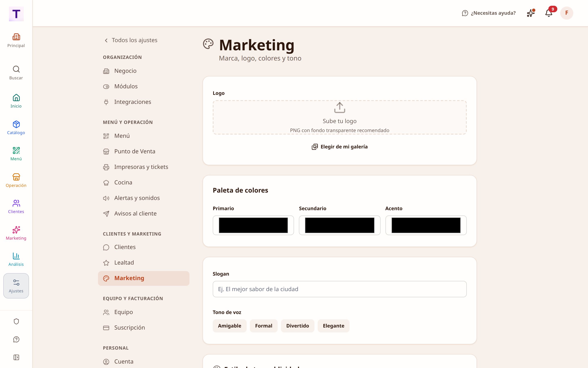Open the Análisis chart icon

click(x=16, y=259)
